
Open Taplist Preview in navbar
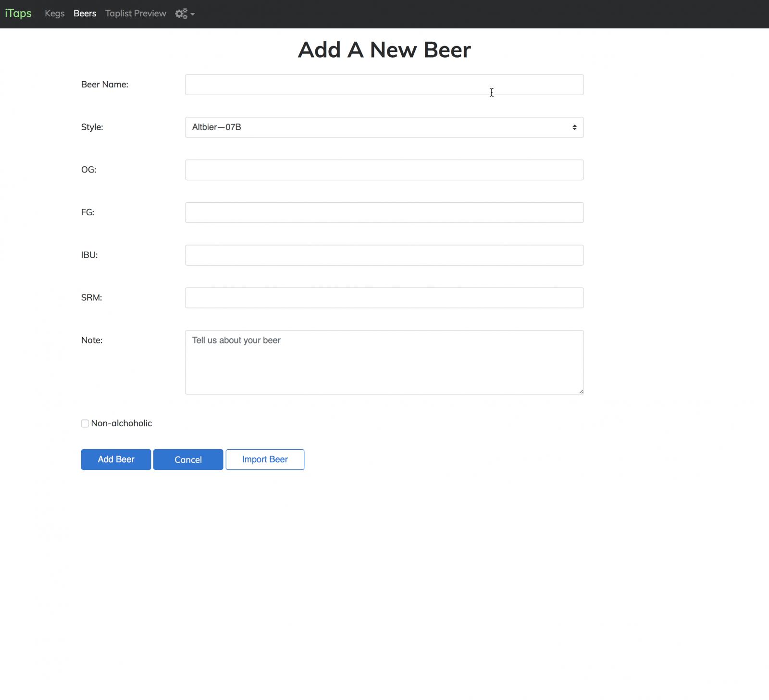(x=136, y=13)
